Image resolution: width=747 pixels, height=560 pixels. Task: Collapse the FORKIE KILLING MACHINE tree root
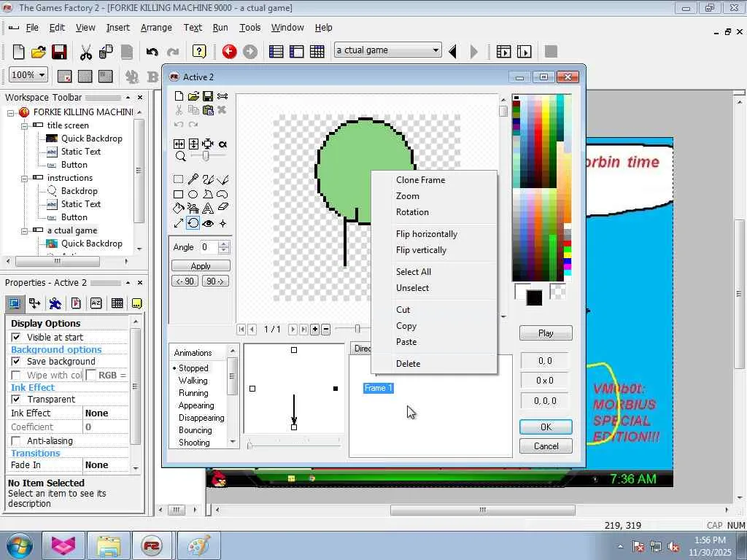pyautogui.click(x=10, y=112)
